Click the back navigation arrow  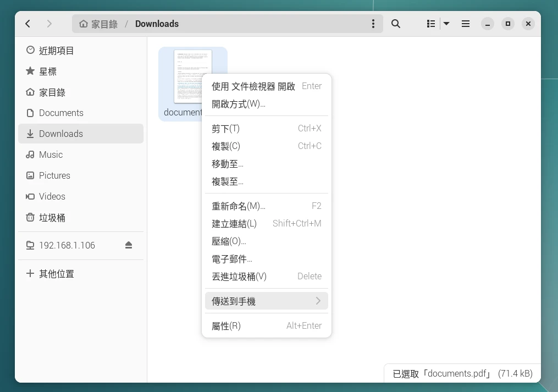click(28, 24)
